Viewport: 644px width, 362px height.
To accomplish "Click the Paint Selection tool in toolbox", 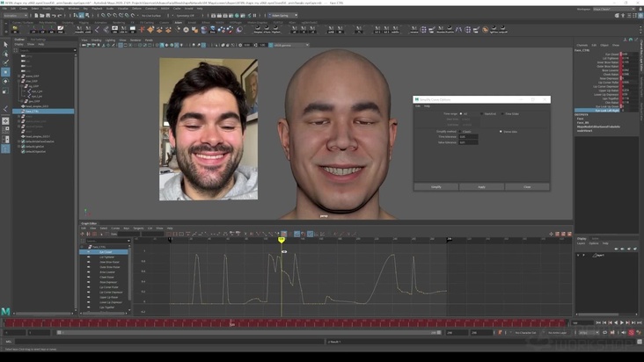I will tap(5, 62).
